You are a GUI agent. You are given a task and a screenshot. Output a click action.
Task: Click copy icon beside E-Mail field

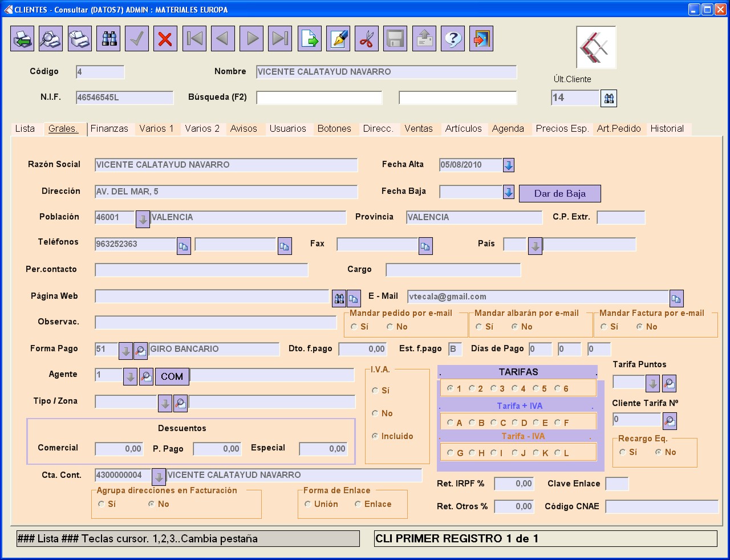(x=676, y=298)
